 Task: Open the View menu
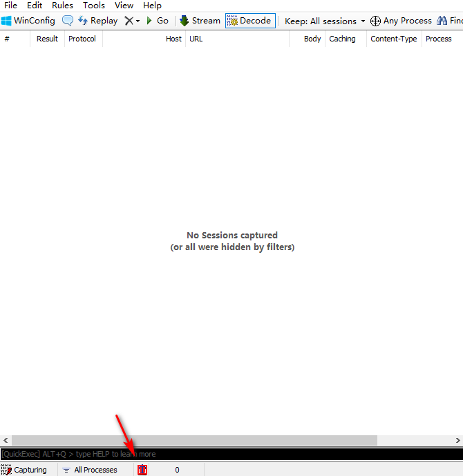[x=124, y=6]
